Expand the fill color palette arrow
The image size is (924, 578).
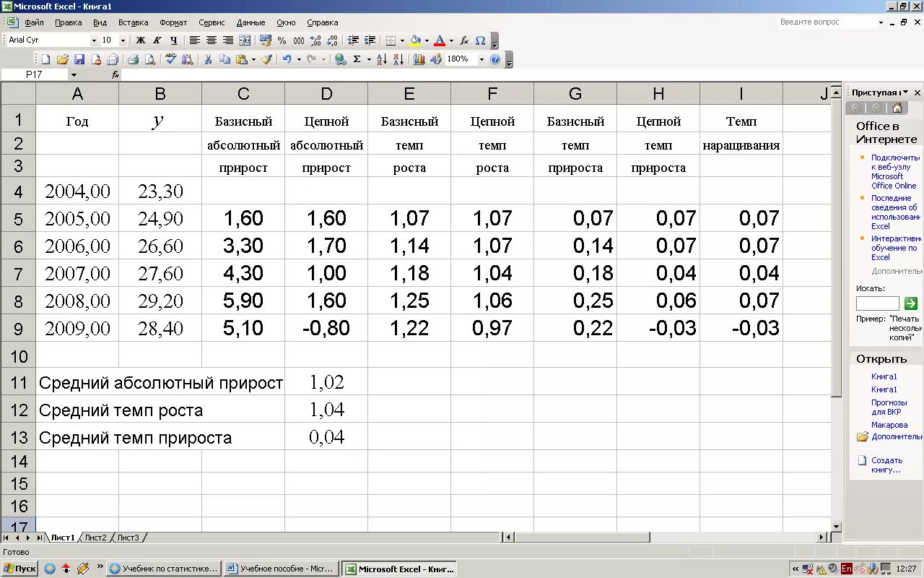coord(427,40)
